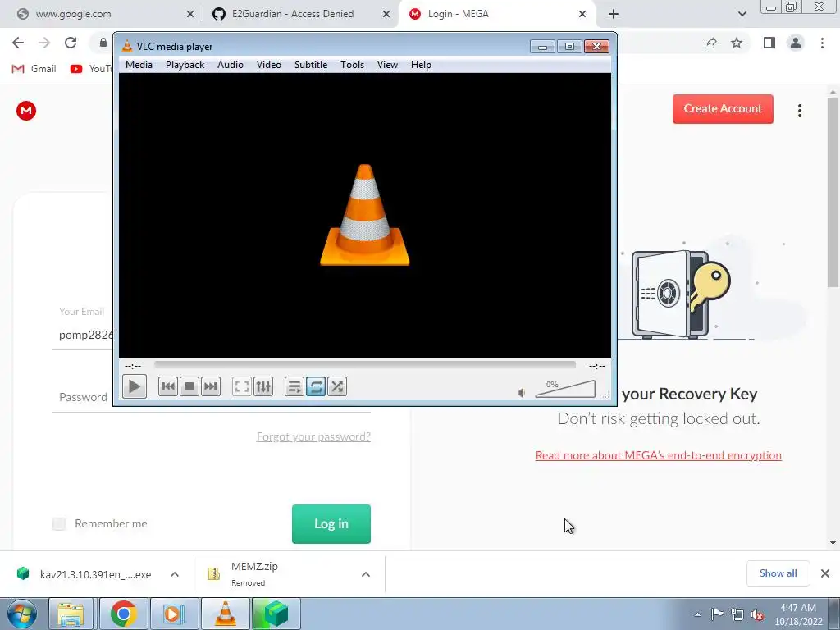The image size is (840, 630).
Task: Expand kav21.3.10.391en exe download options
Action: tap(175, 574)
